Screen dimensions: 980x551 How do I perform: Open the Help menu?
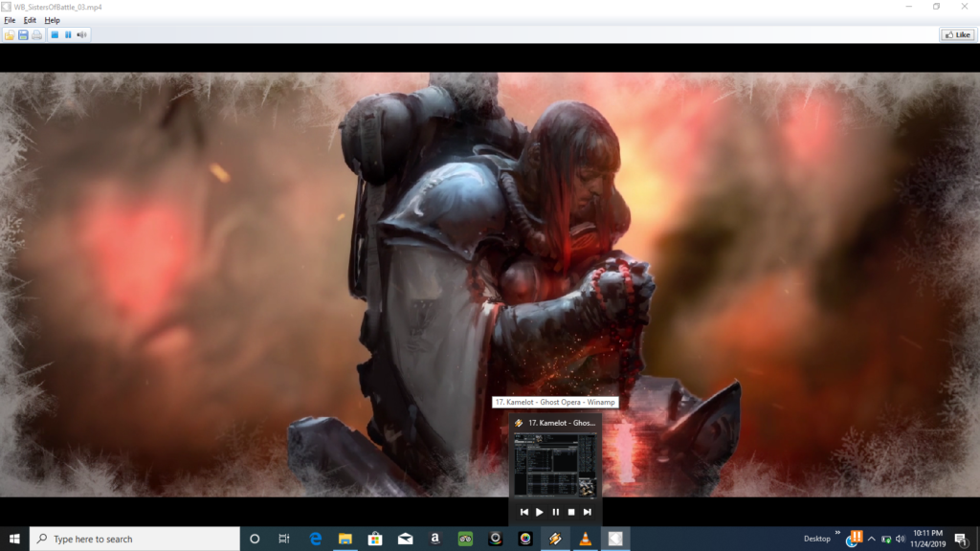(52, 20)
